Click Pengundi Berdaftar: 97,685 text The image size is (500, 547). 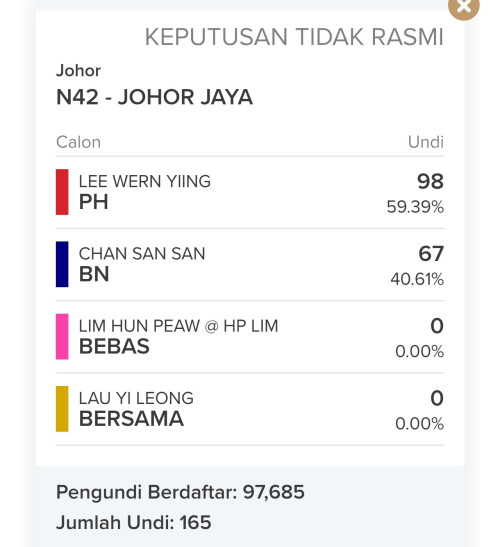180,492
